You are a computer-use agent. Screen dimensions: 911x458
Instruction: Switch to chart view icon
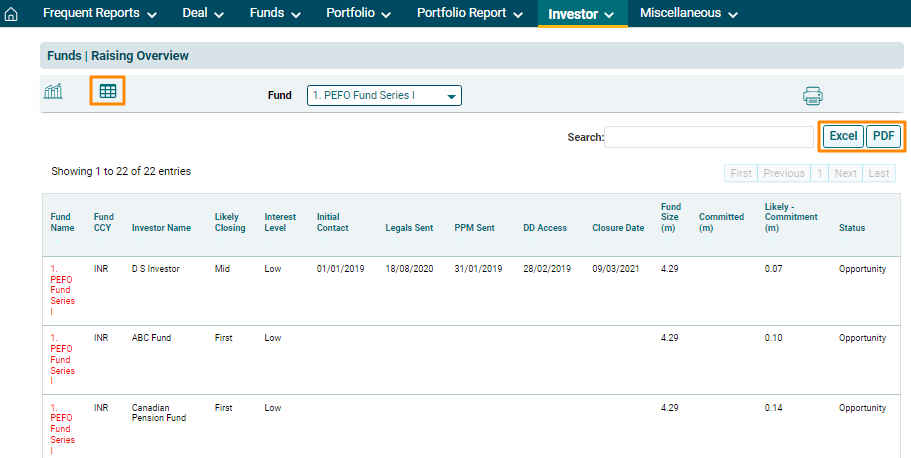click(53, 92)
